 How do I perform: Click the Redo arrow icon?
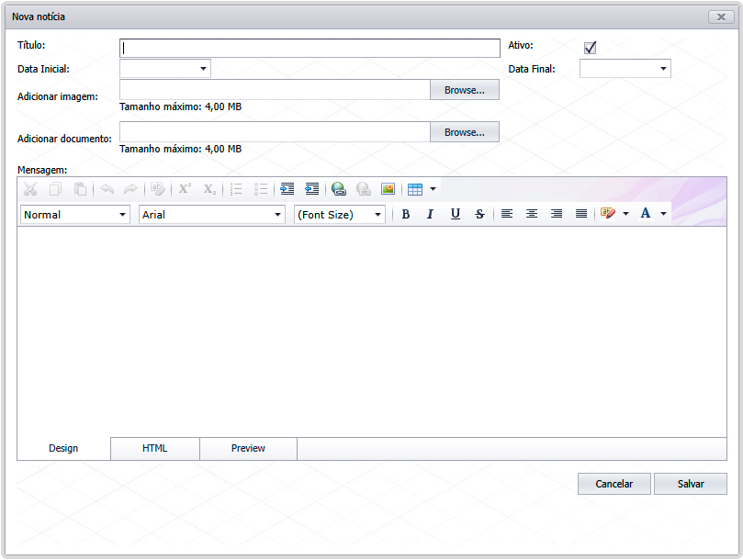pyautogui.click(x=130, y=189)
